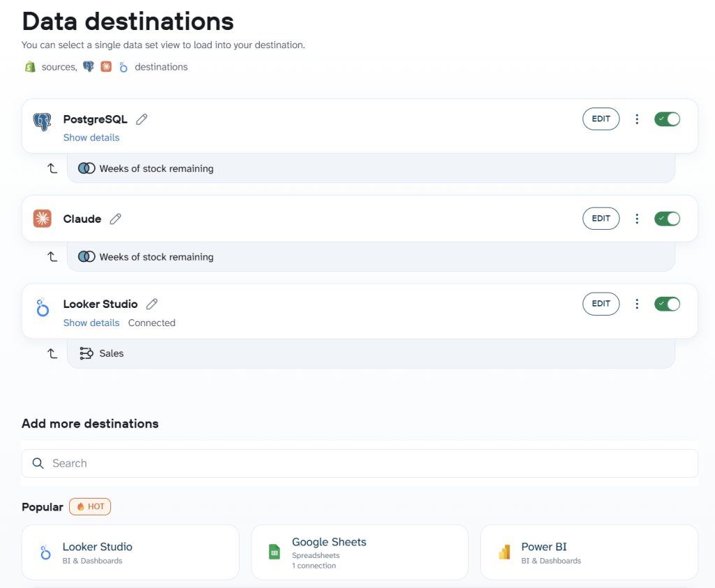Click the Power BI icon in Popular
The width and height of the screenshot is (715, 588).
(504, 552)
